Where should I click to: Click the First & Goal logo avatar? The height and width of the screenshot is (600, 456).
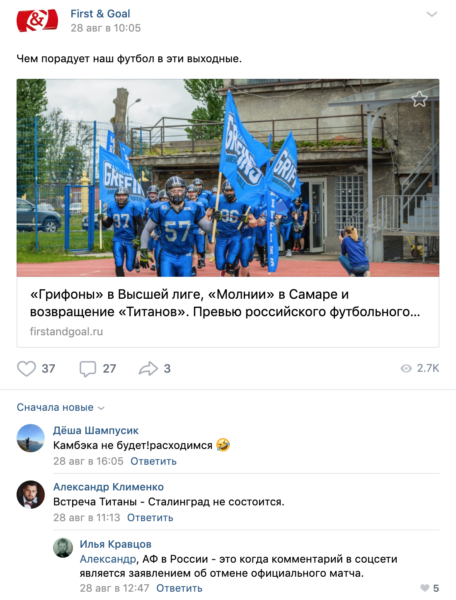click(x=37, y=21)
